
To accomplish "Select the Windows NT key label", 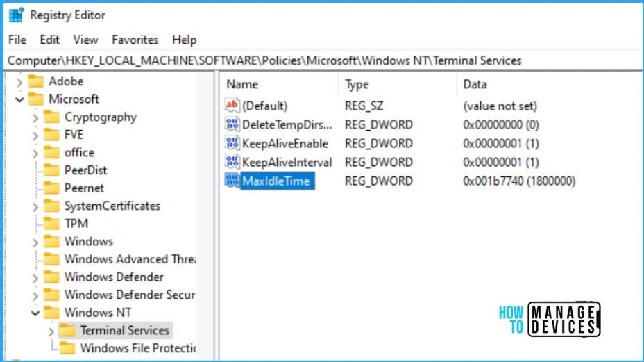I will 98,313.
